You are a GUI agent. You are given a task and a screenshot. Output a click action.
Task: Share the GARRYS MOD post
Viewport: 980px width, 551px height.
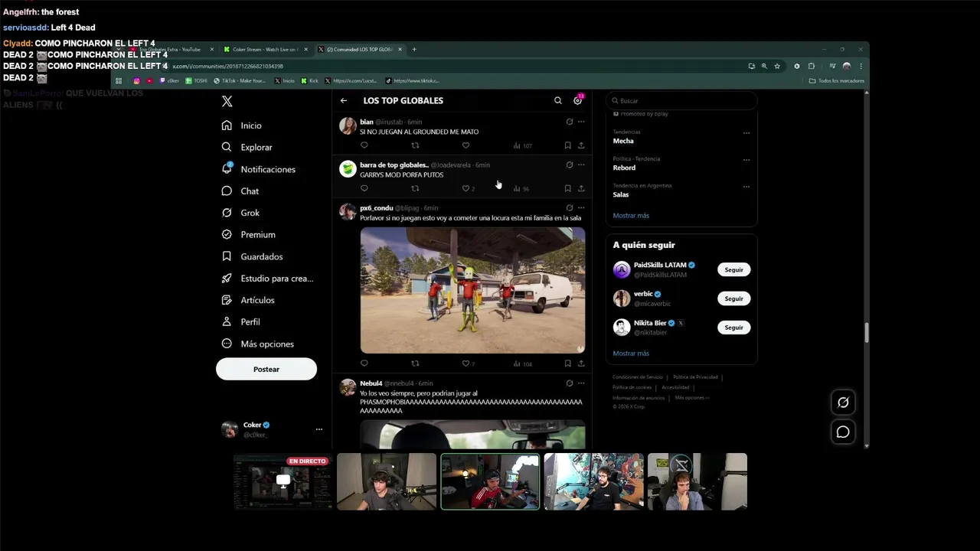pyautogui.click(x=581, y=188)
